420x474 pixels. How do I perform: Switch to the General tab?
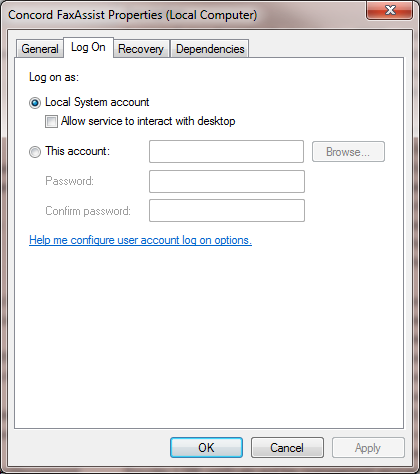click(x=40, y=49)
